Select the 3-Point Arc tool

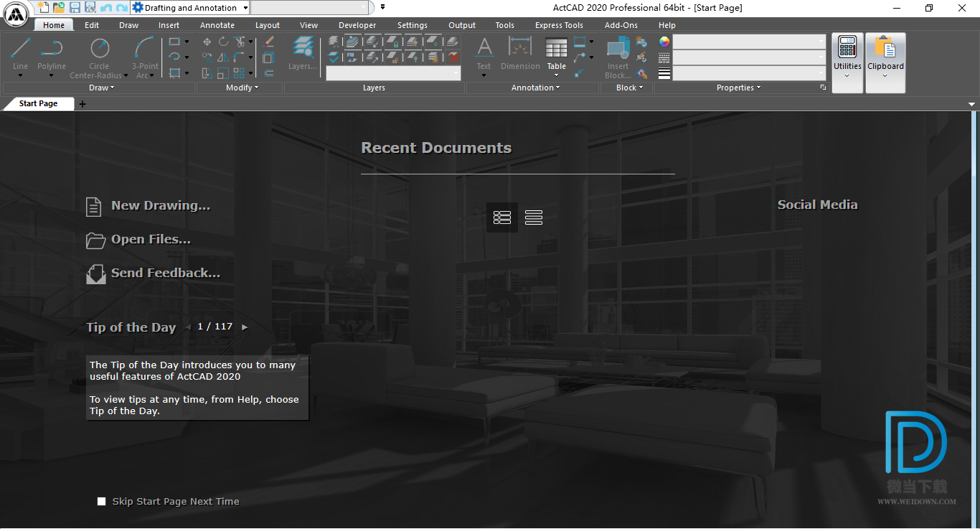(145, 57)
